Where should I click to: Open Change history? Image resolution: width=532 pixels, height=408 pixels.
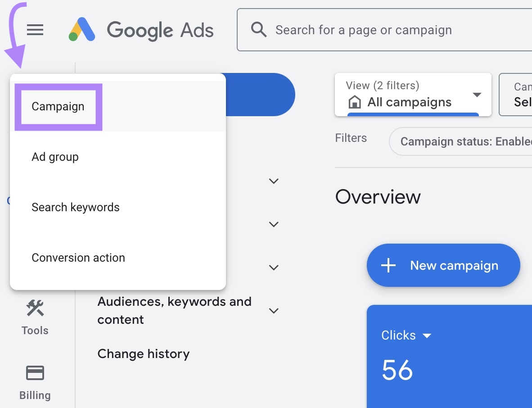(143, 354)
